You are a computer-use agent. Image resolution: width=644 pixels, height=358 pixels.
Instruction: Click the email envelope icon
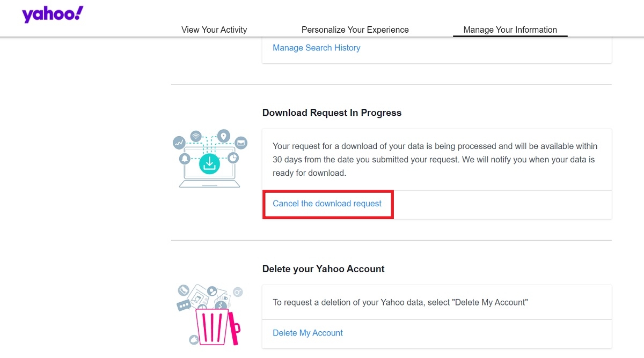click(x=240, y=143)
